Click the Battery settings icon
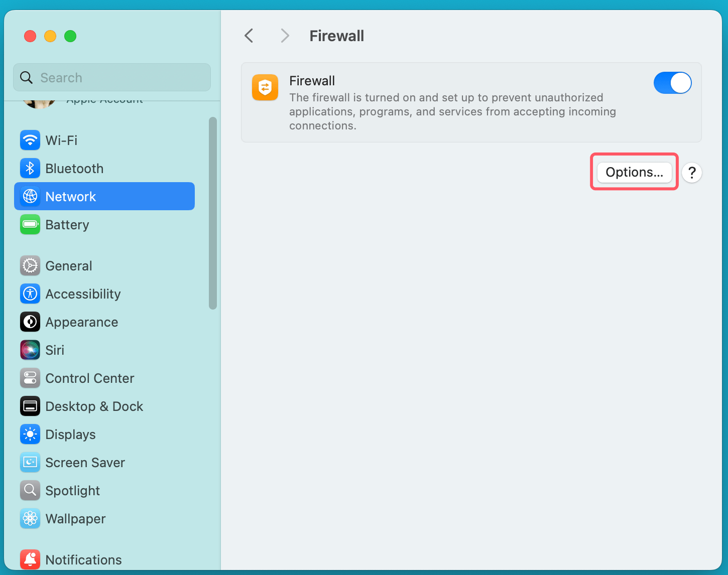This screenshot has height=575, width=728. pos(30,224)
